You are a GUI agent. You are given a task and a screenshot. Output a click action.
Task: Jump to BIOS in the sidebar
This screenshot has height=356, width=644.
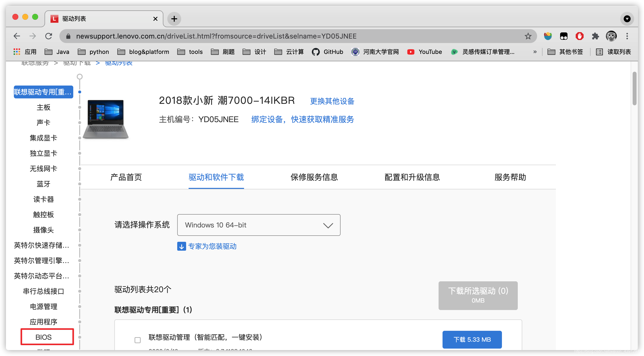coord(44,337)
